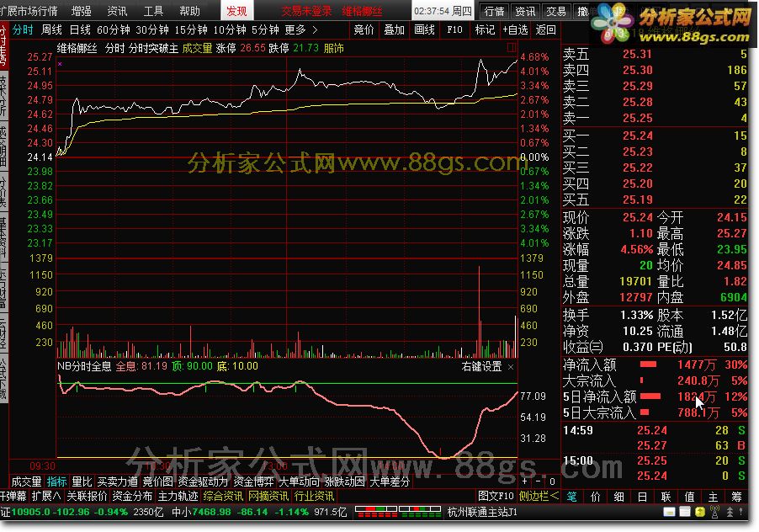Click the signal antenna icon in status bar
This screenshot has width=759, height=532.
pyautogui.click(x=714, y=512)
